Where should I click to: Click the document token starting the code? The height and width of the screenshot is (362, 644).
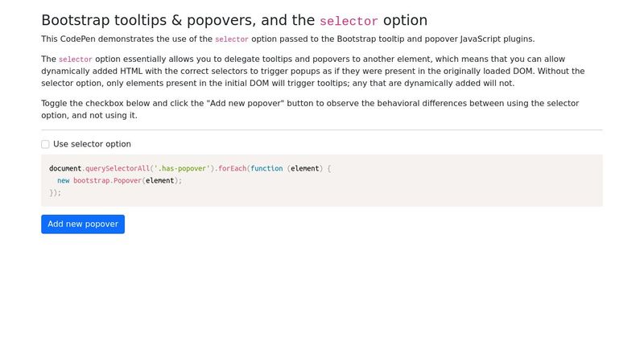65,168
